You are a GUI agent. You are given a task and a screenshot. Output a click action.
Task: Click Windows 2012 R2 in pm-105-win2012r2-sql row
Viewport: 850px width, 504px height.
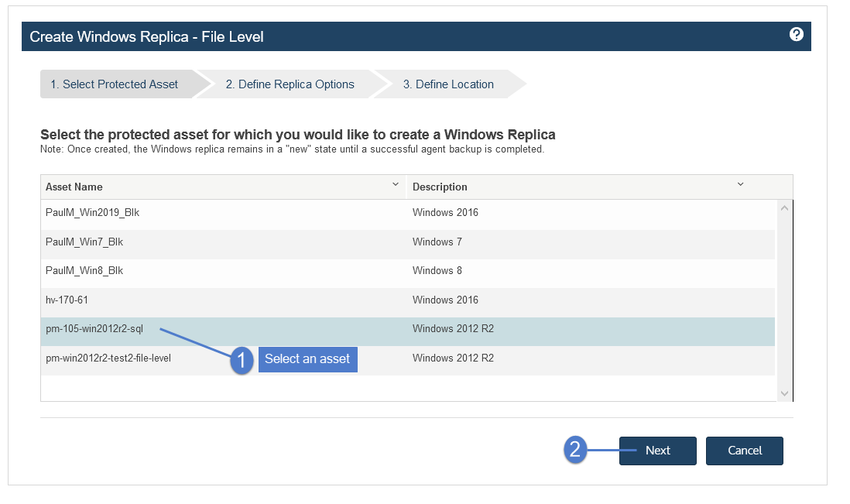pyautogui.click(x=453, y=328)
